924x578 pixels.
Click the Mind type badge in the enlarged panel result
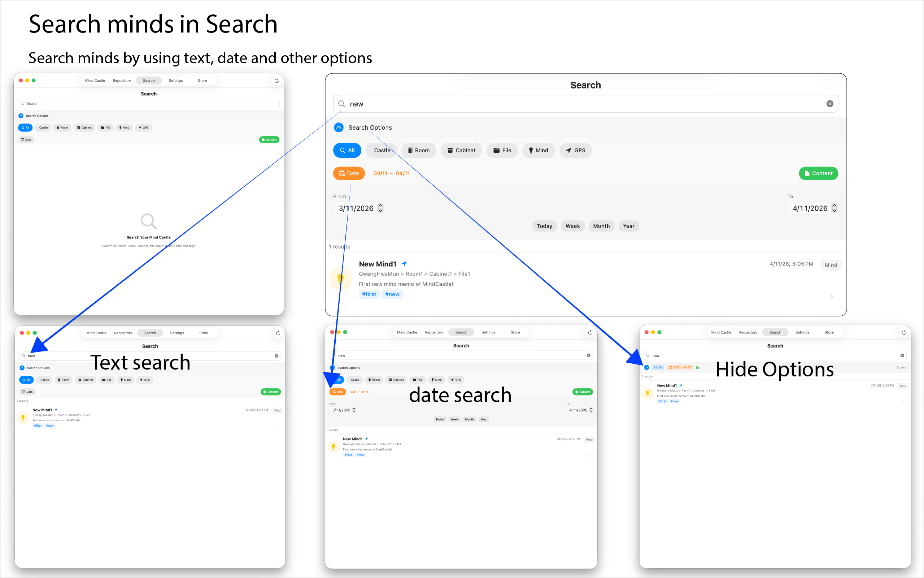tap(831, 265)
